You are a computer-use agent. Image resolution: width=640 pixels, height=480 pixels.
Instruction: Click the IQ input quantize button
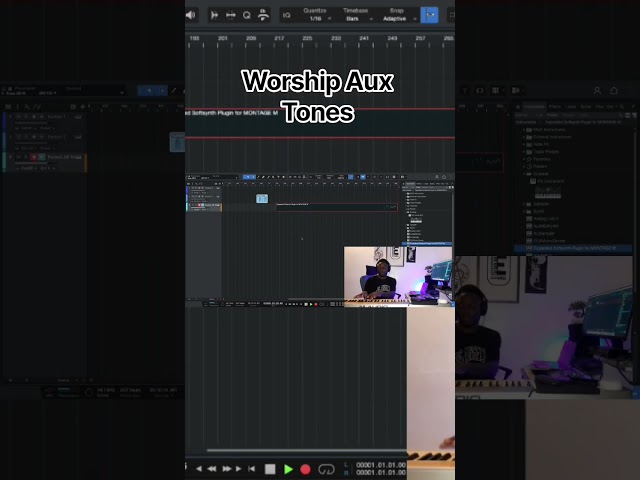[287, 16]
